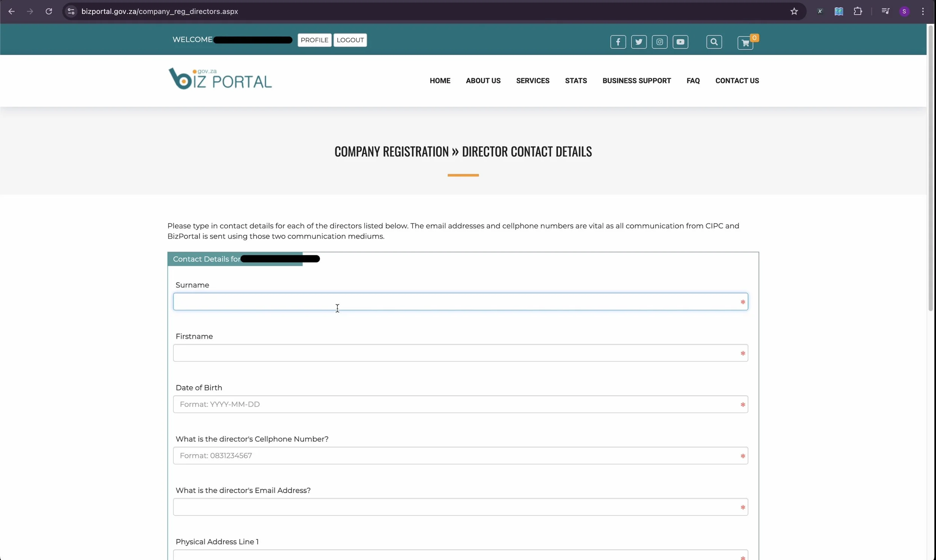Open Chrome three-dot menu

click(x=923, y=11)
